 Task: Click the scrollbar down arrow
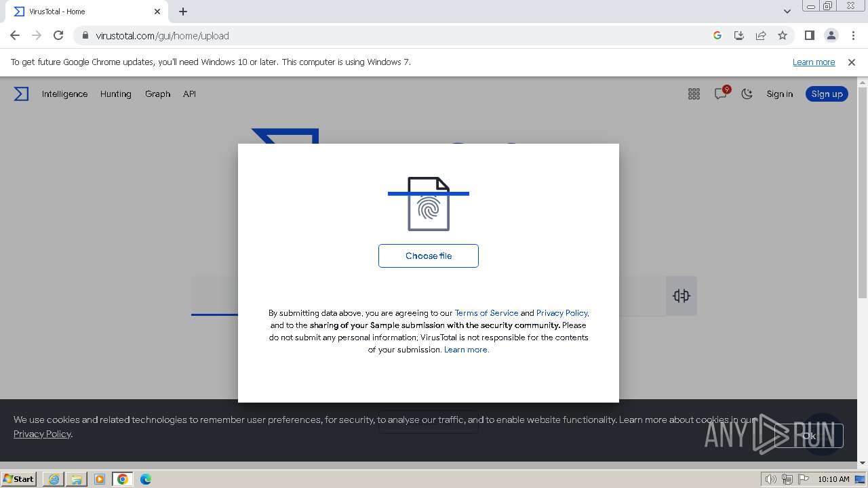863,463
